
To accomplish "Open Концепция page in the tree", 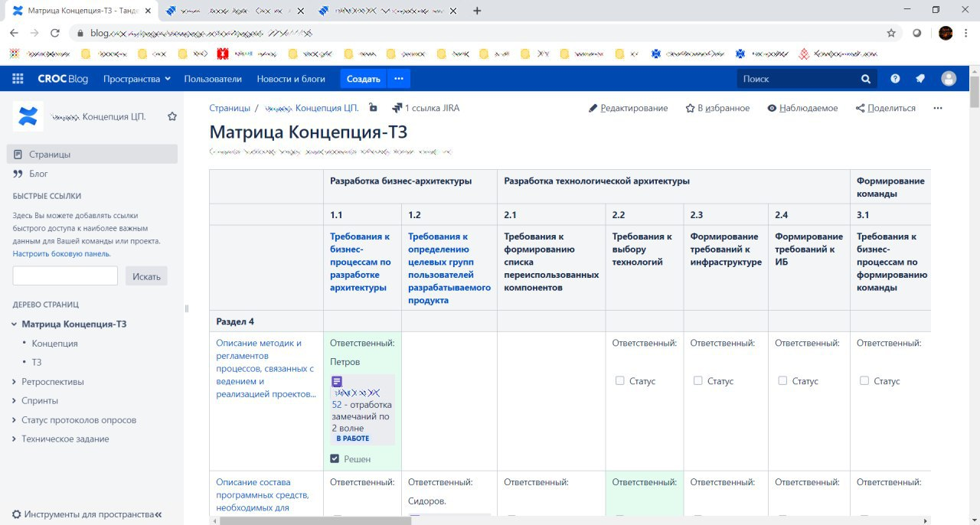I will pyautogui.click(x=55, y=344).
